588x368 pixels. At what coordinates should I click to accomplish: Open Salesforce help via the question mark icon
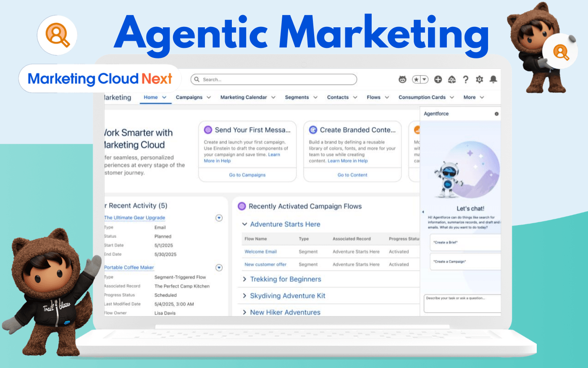tap(465, 79)
